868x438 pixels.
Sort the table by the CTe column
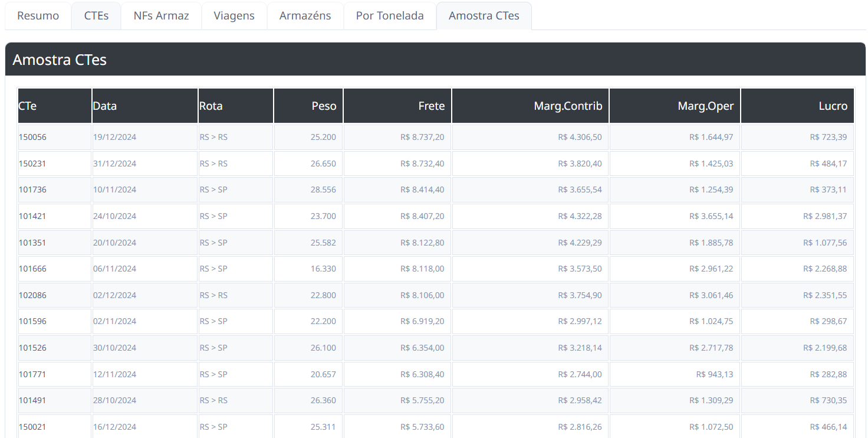(x=54, y=106)
